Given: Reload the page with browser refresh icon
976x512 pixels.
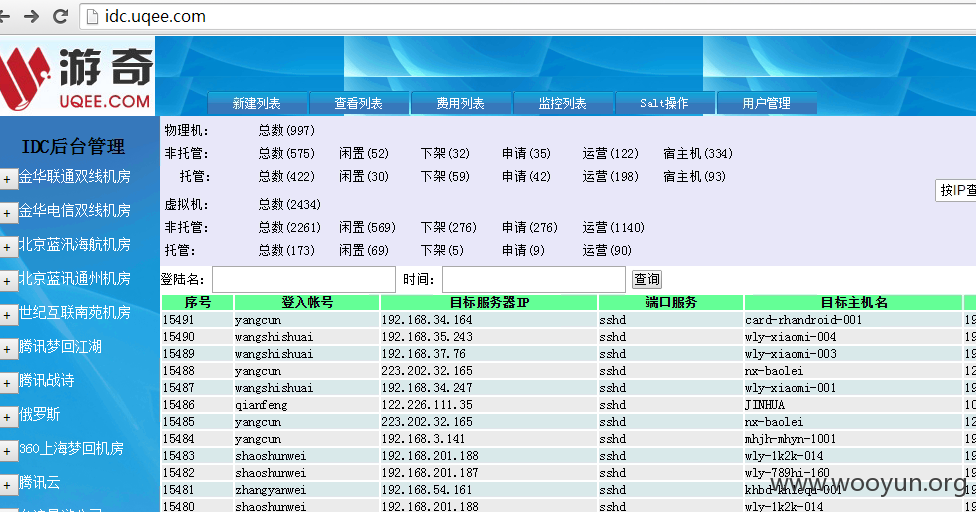Looking at the screenshot, I should tap(60, 16).
